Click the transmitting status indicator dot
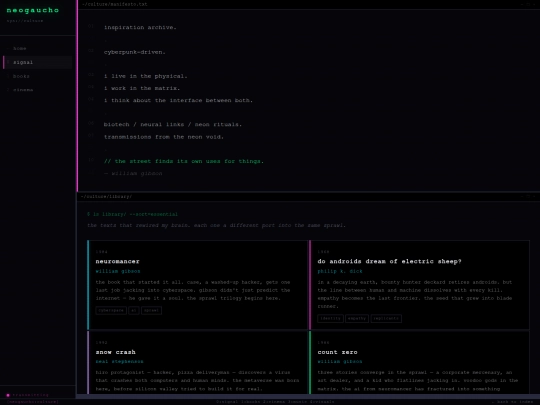Viewport: 540px width, 405px height. point(8,395)
